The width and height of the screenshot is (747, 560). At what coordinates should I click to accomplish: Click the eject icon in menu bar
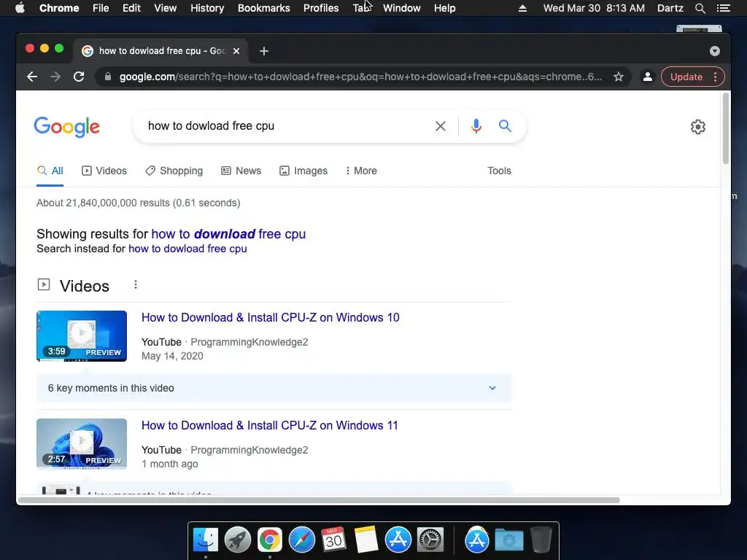[522, 8]
